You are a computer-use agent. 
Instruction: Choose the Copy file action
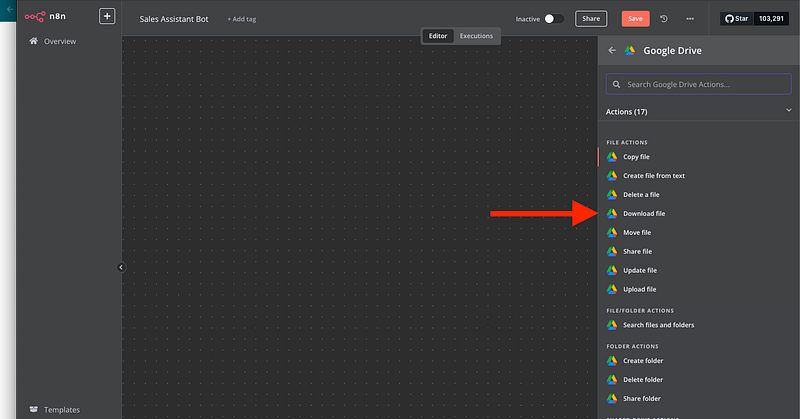tap(636, 156)
